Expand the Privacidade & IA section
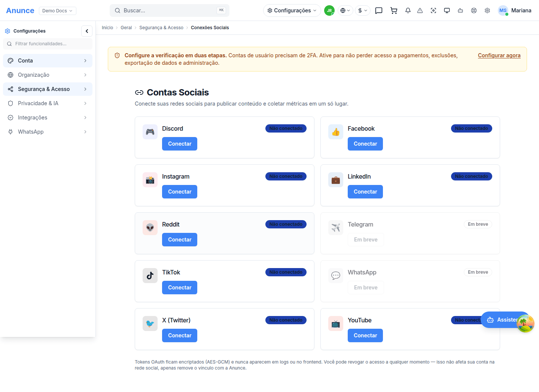This screenshot has height=392, width=539. 48,103
